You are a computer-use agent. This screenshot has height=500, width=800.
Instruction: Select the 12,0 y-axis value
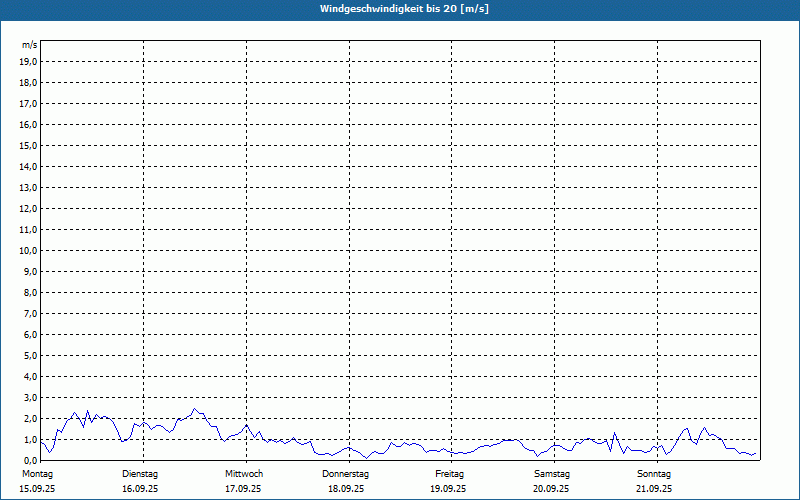point(28,208)
